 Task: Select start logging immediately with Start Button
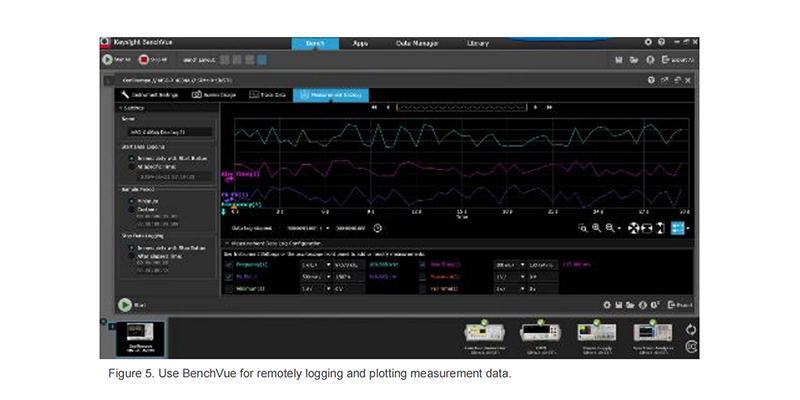[x=132, y=158]
